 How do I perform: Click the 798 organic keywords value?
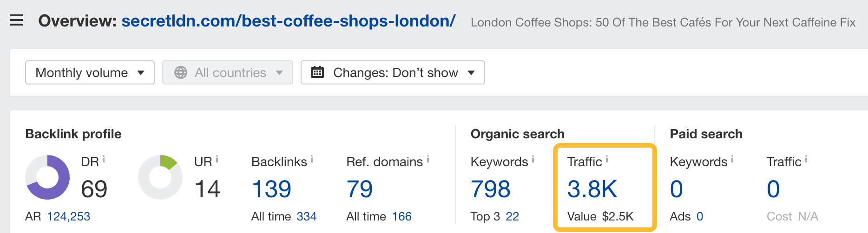coord(491,189)
